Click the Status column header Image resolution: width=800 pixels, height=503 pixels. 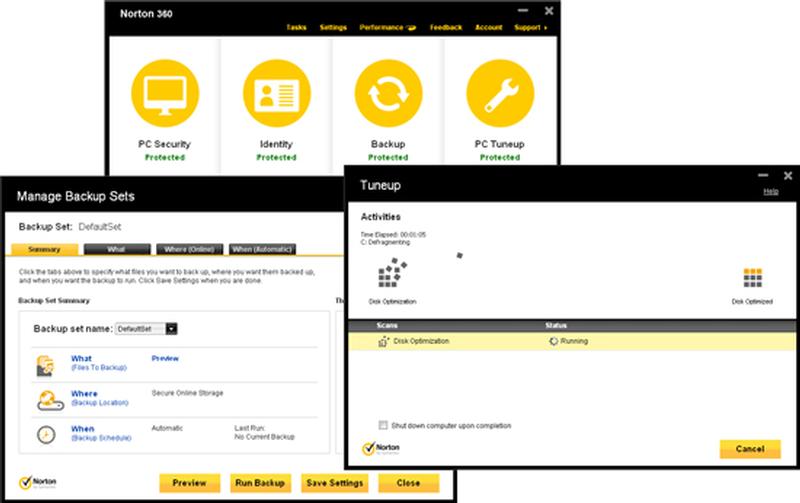(556, 325)
